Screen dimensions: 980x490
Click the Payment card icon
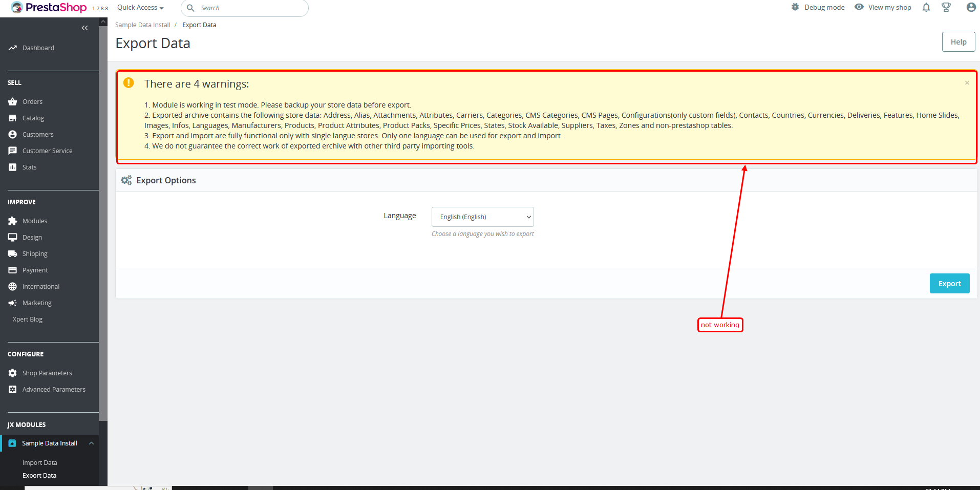point(13,270)
